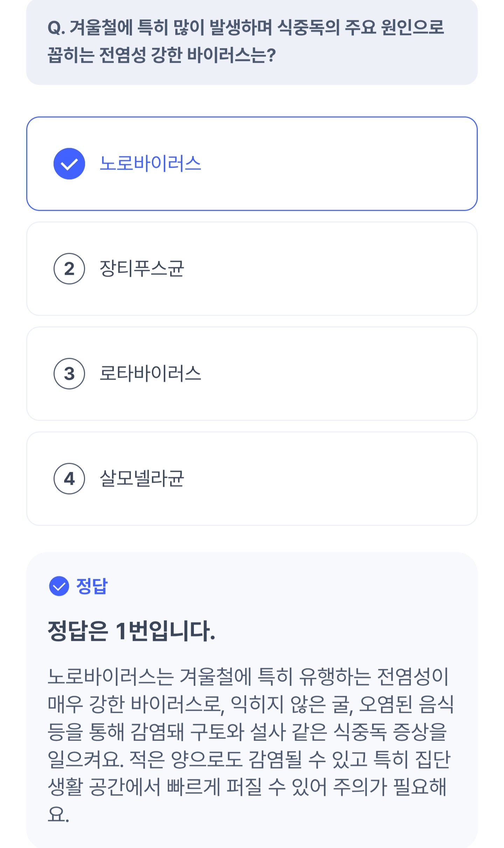Click the question's second line '꼽히는 전염성 강한 바이러스는?'
This screenshot has height=848, width=504.
tap(162, 55)
